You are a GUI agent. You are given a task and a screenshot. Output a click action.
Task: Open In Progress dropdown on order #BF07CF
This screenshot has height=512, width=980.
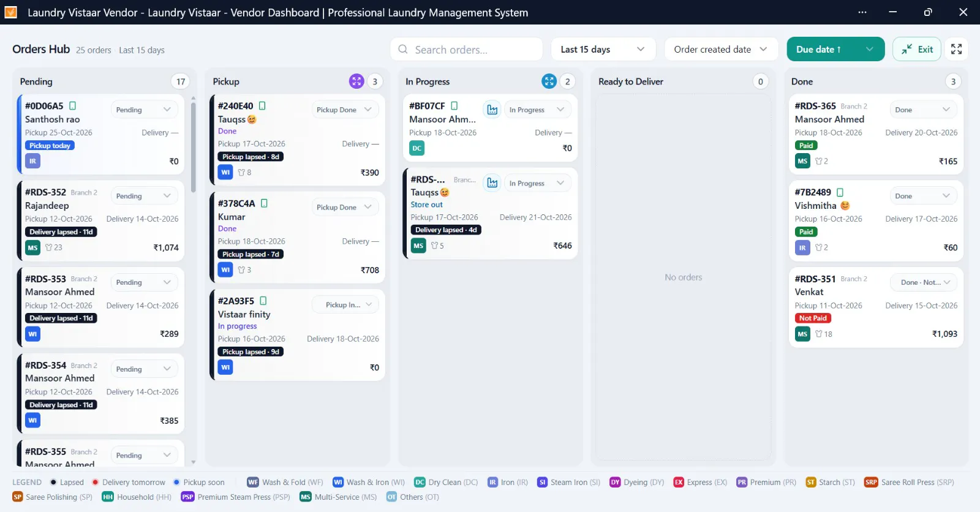(537, 110)
